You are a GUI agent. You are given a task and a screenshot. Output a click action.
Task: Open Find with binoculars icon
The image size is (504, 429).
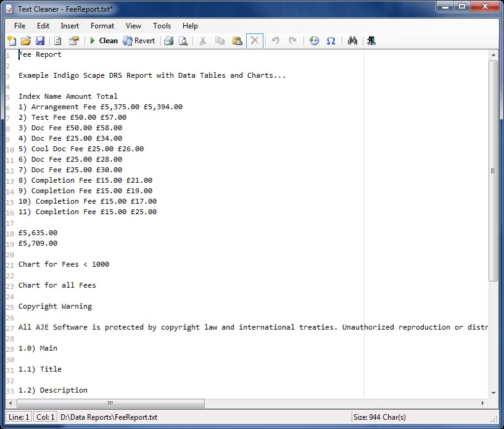click(353, 41)
